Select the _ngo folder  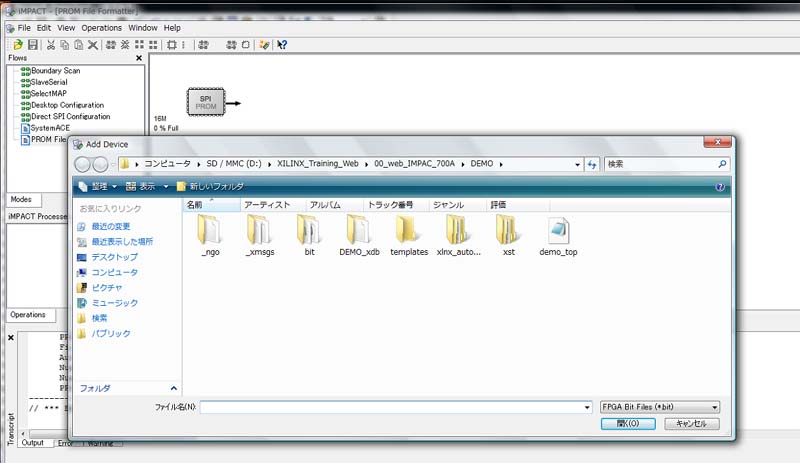point(209,235)
